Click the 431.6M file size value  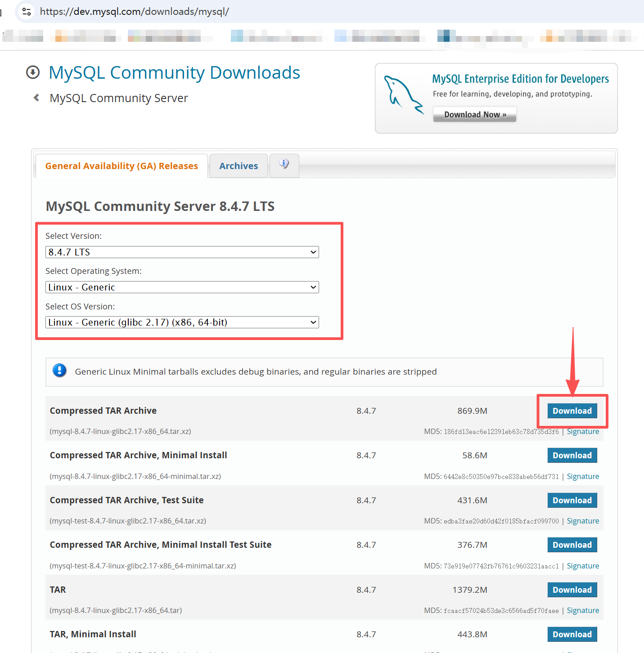472,500
